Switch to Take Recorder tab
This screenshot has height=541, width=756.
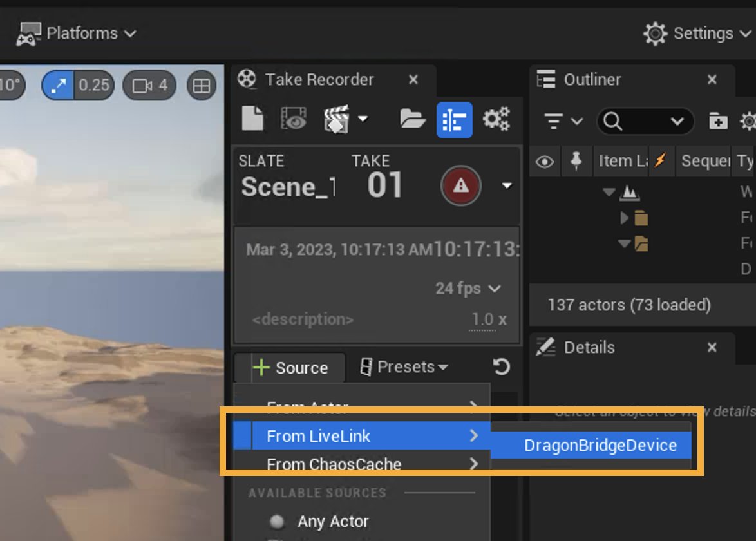click(x=319, y=80)
